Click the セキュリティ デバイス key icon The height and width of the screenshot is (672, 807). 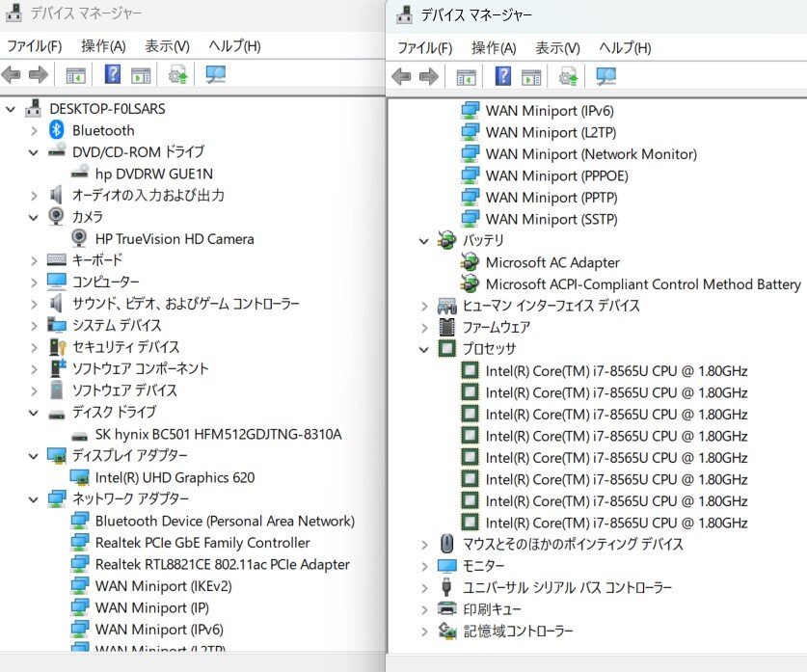57,347
